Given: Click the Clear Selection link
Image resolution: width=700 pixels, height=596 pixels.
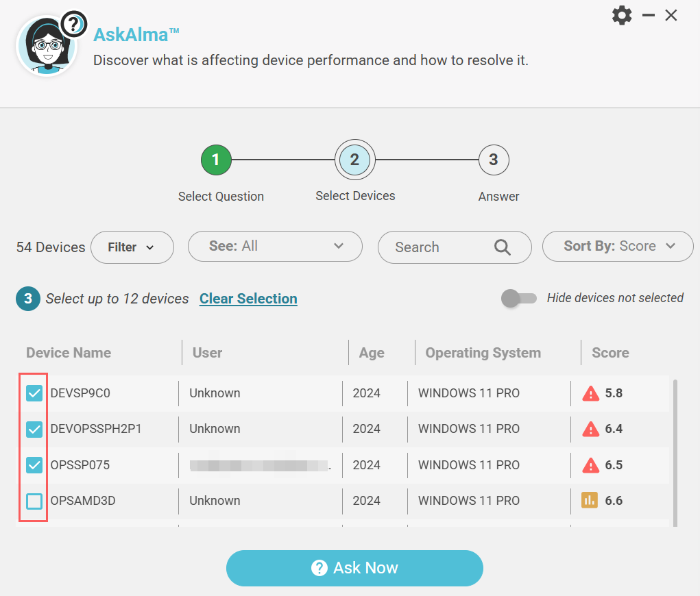Looking at the screenshot, I should pyautogui.click(x=248, y=299).
